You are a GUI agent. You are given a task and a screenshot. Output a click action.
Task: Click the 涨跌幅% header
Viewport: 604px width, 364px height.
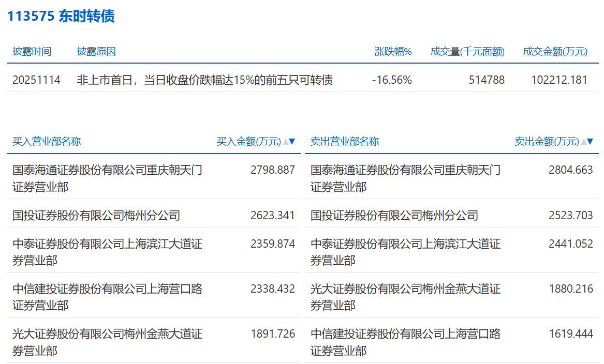tap(393, 52)
